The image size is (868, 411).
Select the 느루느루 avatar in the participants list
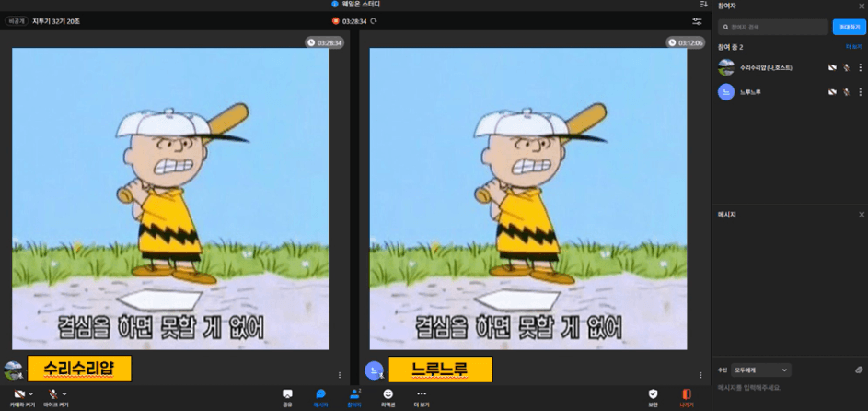[x=726, y=92]
